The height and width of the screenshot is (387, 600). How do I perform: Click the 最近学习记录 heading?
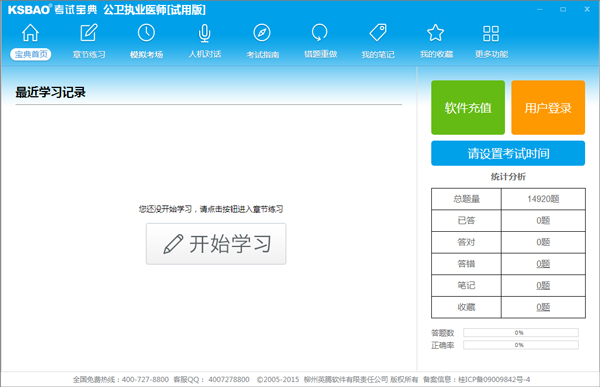(x=50, y=92)
